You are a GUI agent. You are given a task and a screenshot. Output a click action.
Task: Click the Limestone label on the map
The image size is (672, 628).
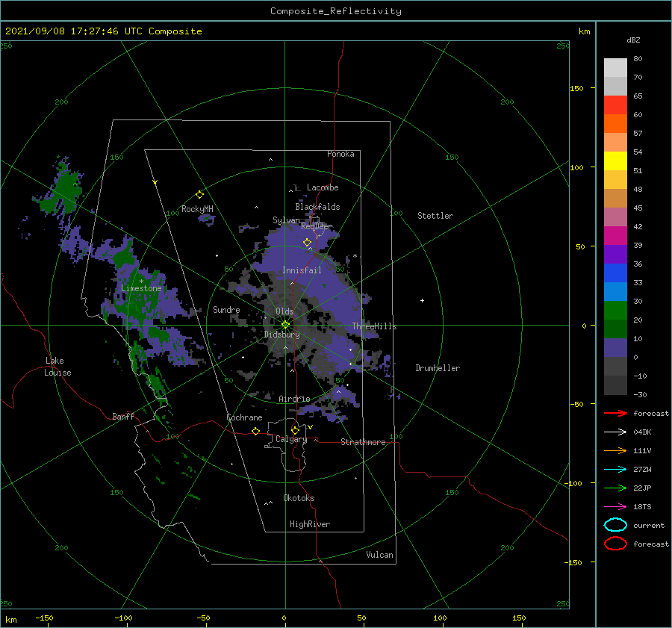pyautogui.click(x=141, y=288)
